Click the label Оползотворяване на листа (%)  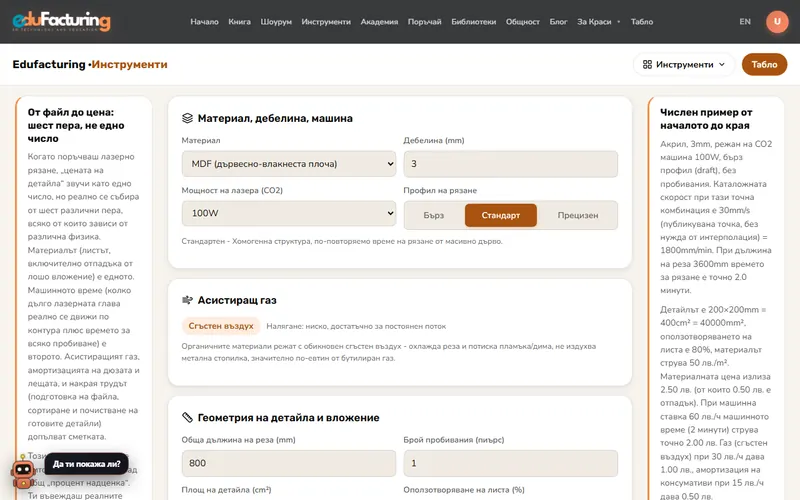click(464, 490)
